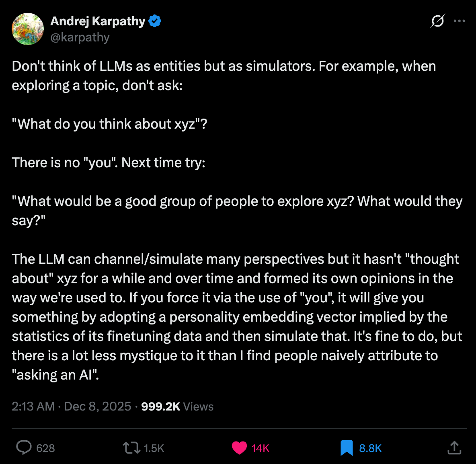The width and height of the screenshot is (476, 464).
Task: Open the three-dot More options menu
Action: (x=459, y=21)
